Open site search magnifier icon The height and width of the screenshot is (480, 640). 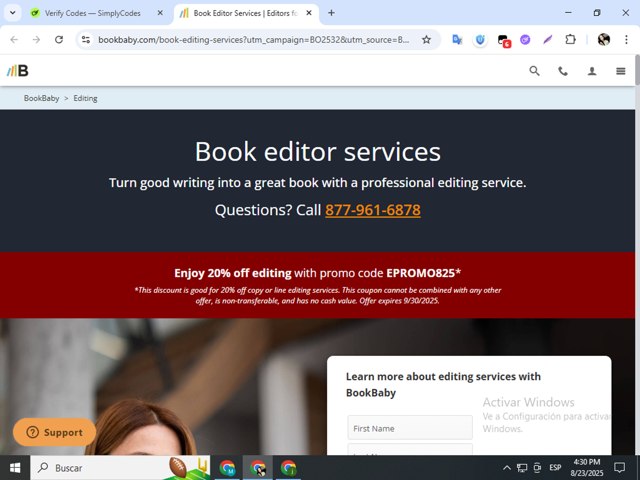(x=534, y=71)
